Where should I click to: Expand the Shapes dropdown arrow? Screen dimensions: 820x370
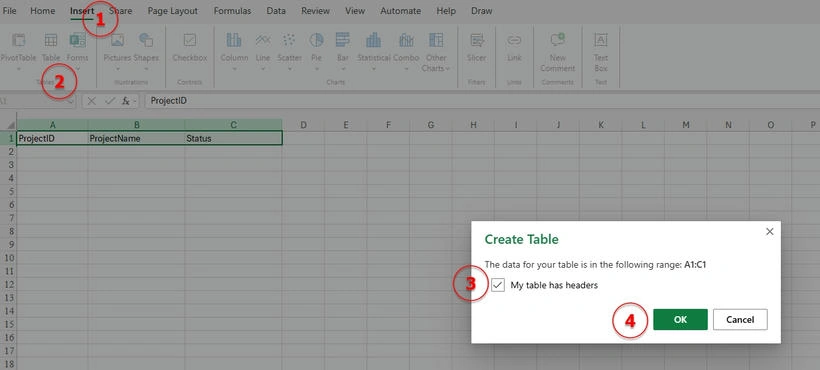(146, 68)
